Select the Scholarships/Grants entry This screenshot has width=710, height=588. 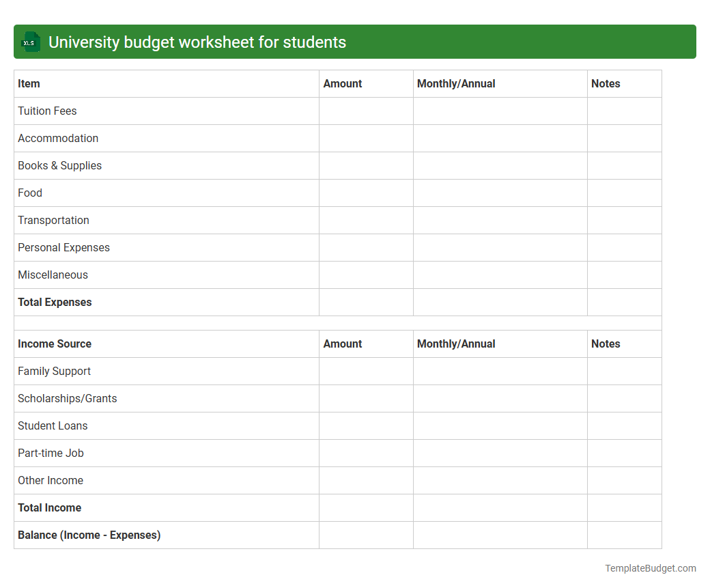(x=67, y=398)
